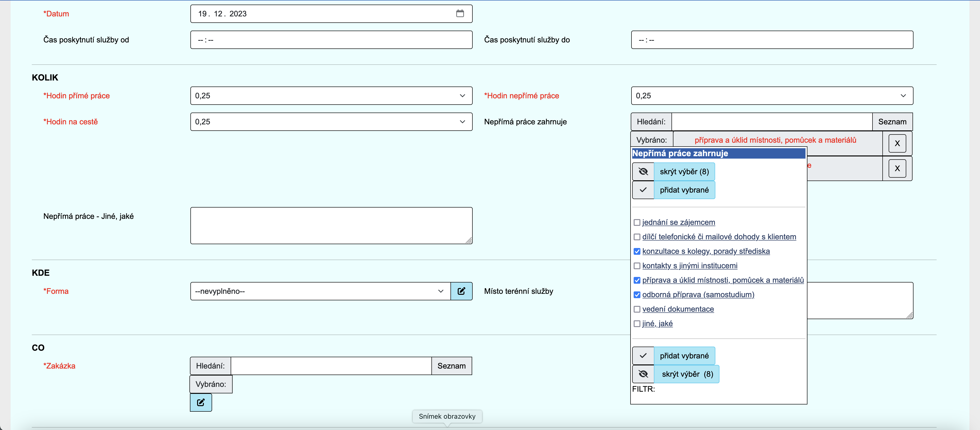The height and width of the screenshot is (430, 980).
Task: Expand the Forma dropdown
Action: [x=320, y=291]
